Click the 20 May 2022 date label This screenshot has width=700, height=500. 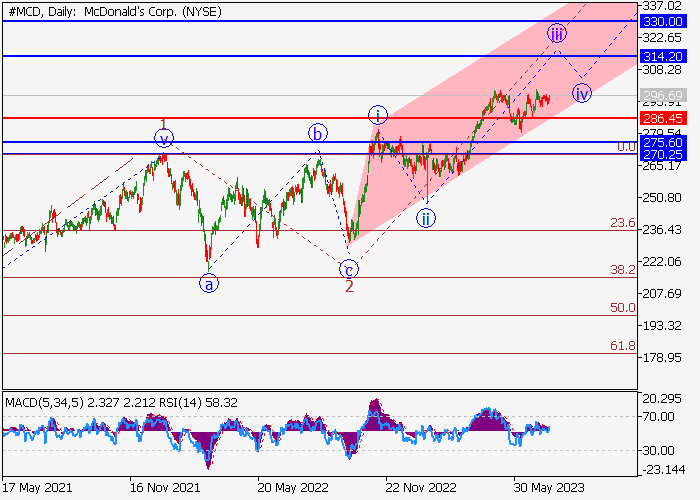pyautogui.click(x=293, y=487)
